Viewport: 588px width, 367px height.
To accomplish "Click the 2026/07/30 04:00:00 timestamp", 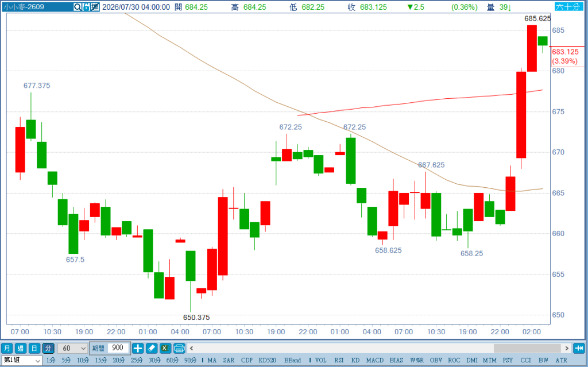I will coord(136,7).
